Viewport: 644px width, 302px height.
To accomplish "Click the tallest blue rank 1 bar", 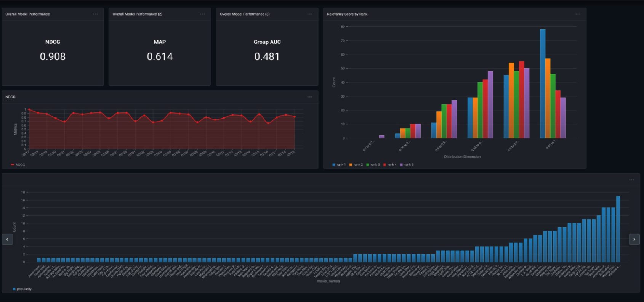I will click(542, 84).
